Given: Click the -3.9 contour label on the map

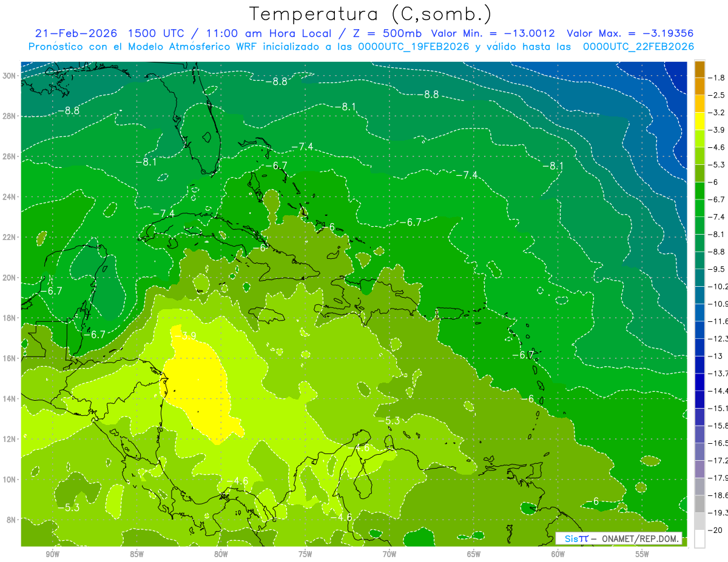Looking at the screenshot, I should click(x=184, y=335).
